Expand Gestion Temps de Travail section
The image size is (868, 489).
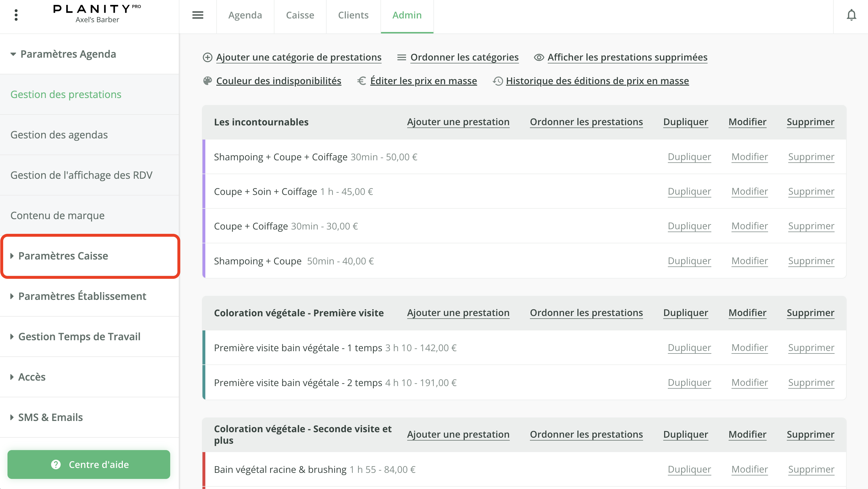(79, 336)
